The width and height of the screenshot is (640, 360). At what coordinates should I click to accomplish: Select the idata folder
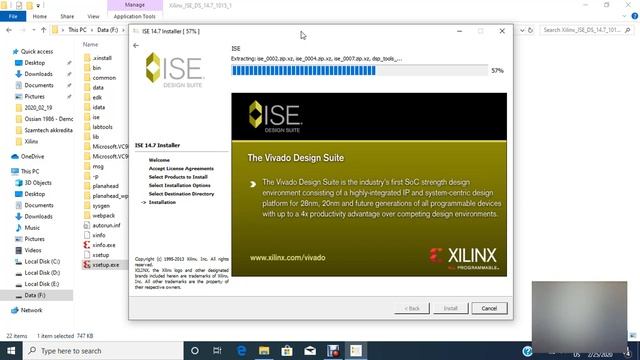(x=98, y=107)
